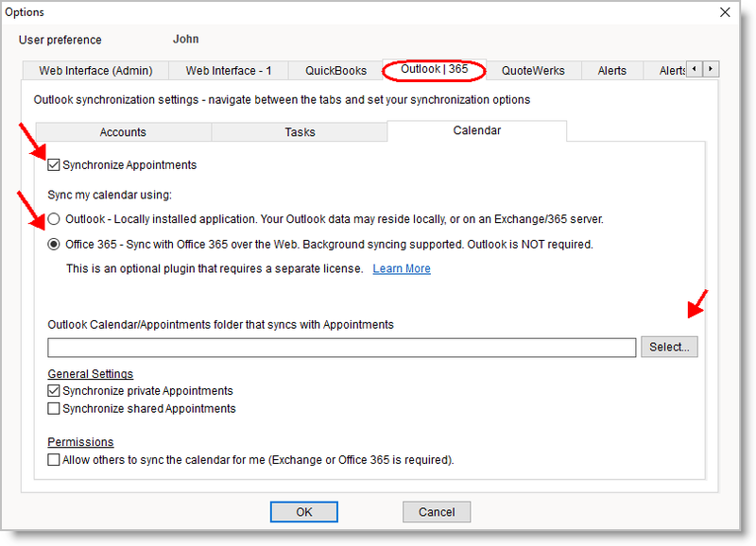Switch to the Accounts sub-tab
Screen dimensions: 756x546
point(123,132)
